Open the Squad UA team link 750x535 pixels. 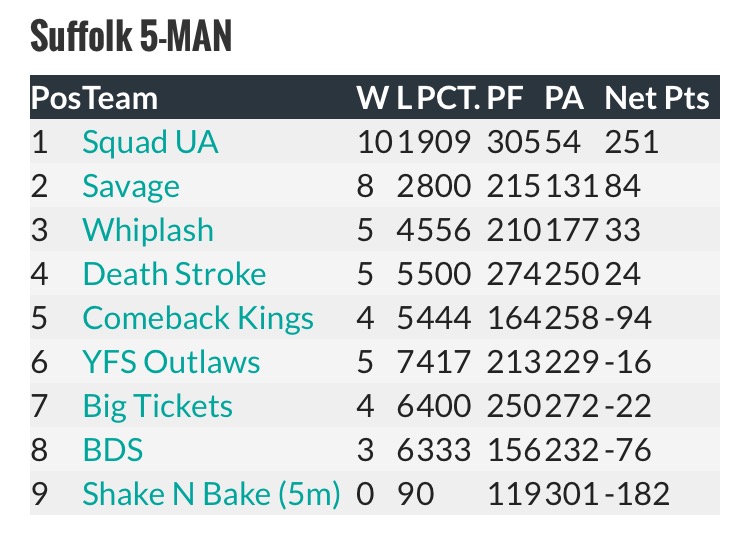pyautogui.click(x=150, y=142)
